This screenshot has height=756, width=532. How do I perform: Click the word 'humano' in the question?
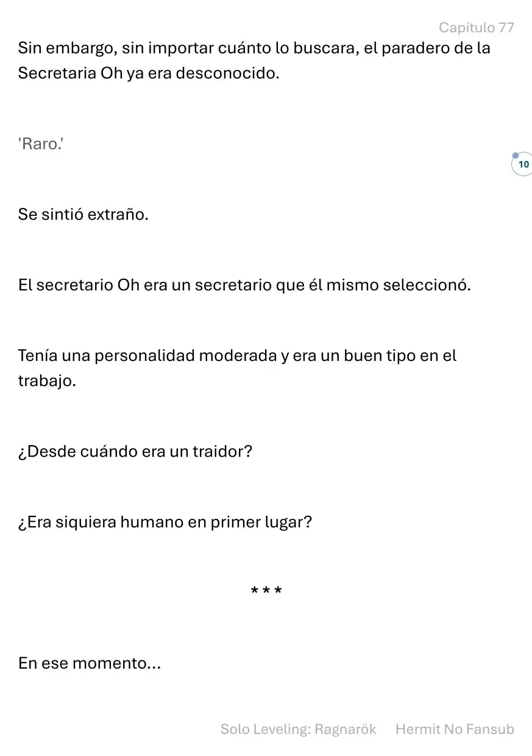(x=154, y=523)
